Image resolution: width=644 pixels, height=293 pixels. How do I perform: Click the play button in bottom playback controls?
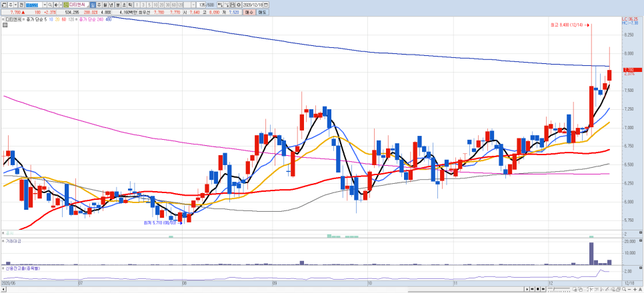click(527, 289)
